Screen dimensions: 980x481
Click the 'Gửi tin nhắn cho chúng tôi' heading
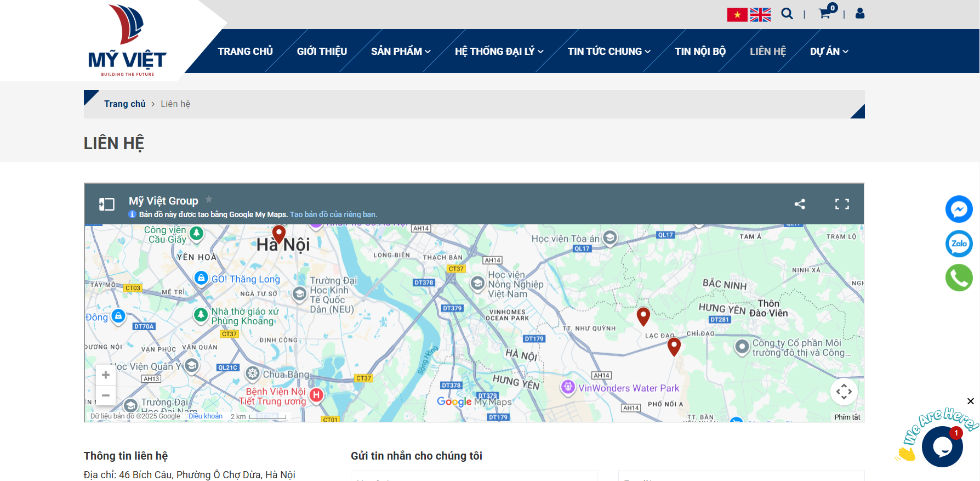point(417,456)
